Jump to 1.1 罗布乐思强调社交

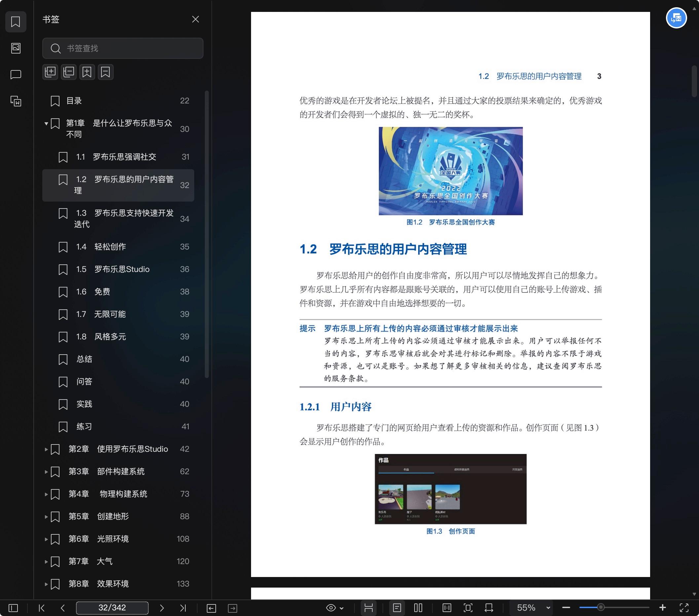tap(118, 157)
